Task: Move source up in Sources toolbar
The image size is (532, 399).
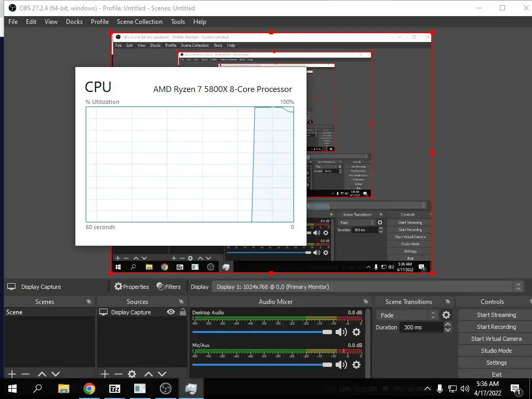Action: [x=149, y=374]
